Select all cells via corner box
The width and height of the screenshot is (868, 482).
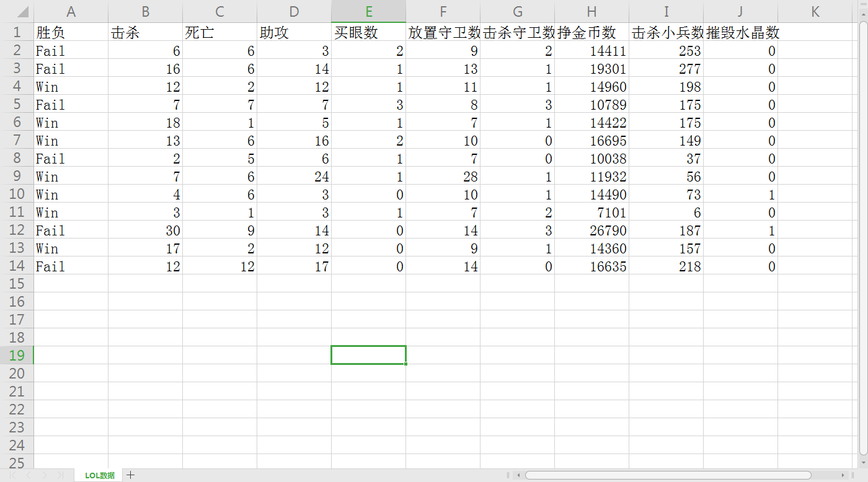click(x=17, y=11)
